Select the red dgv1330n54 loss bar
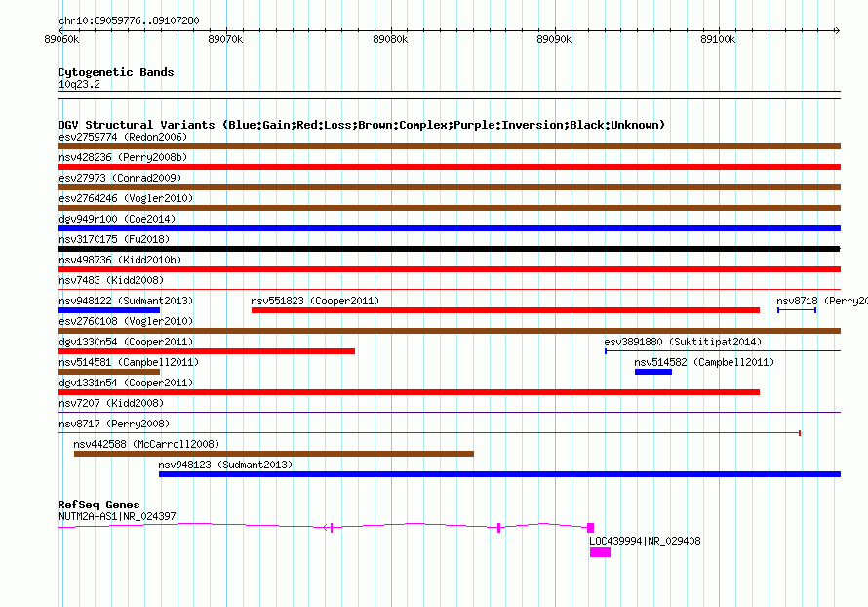The image size is (868, 607). click(206, 351)
